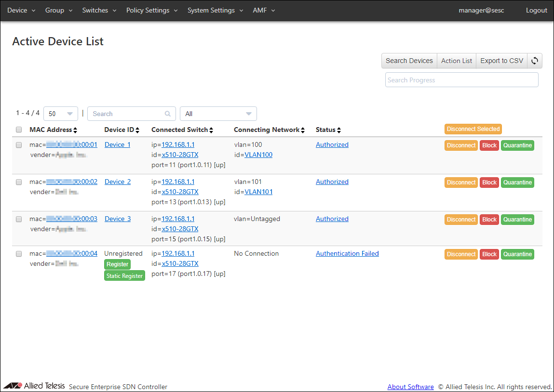Select the checkbox for the Unregistered device row
Image resolution: width=554 pixels, height=392 pixels.
[x=19, y=254]
